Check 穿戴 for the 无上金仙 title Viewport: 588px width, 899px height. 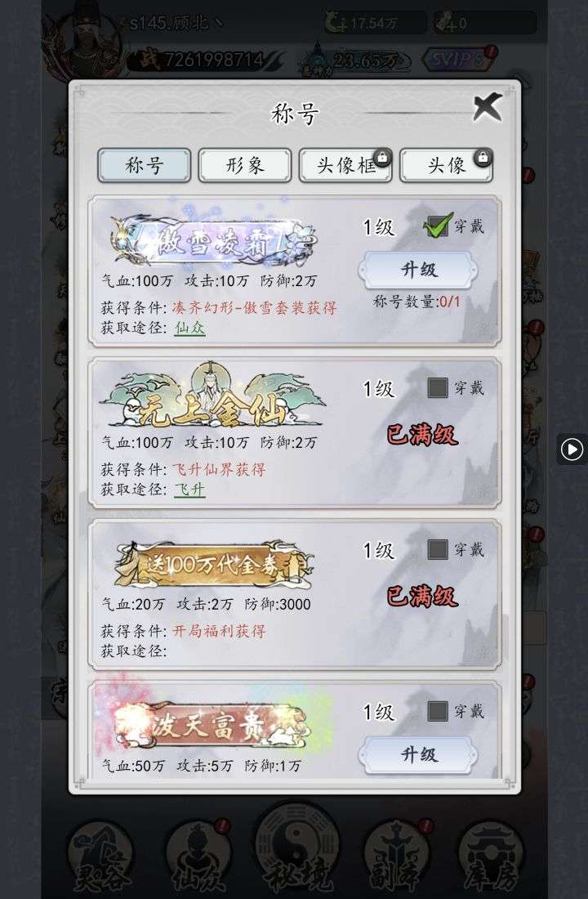coord(437,388)
